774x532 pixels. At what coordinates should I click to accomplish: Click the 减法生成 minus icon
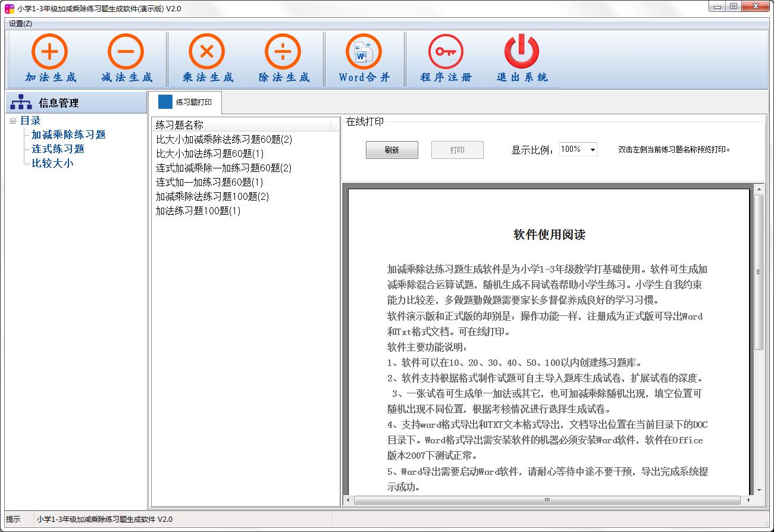coord(126,52)
